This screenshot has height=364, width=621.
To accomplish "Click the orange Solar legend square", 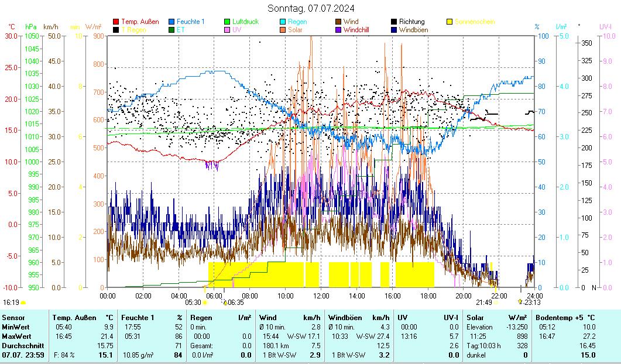I will tap(283, 29).
